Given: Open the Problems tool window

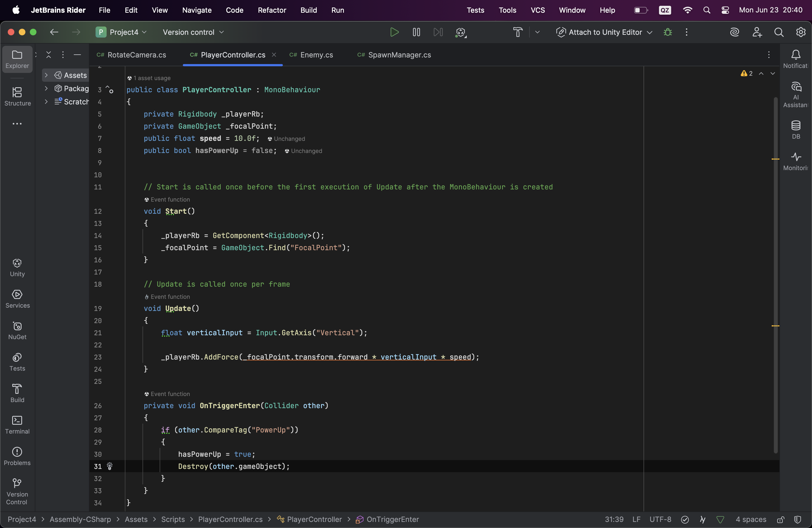Looking at the screenshot, I should (17, 456).
